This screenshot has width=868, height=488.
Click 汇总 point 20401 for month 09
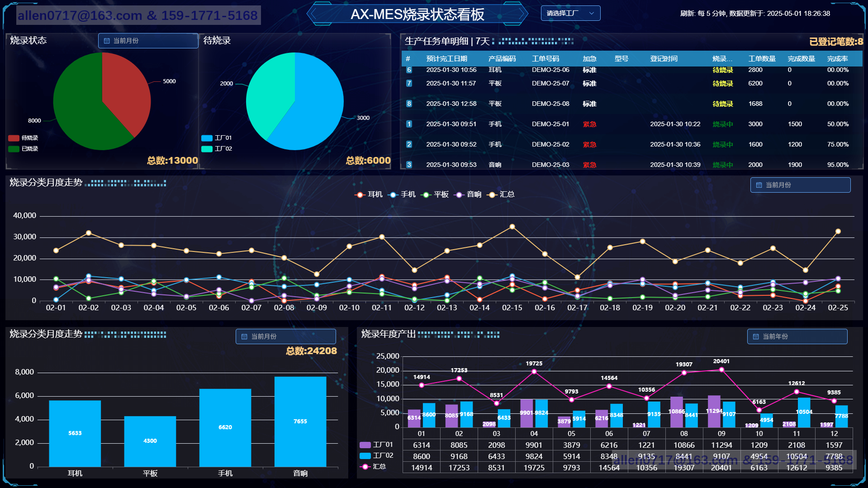pos(721,370)
